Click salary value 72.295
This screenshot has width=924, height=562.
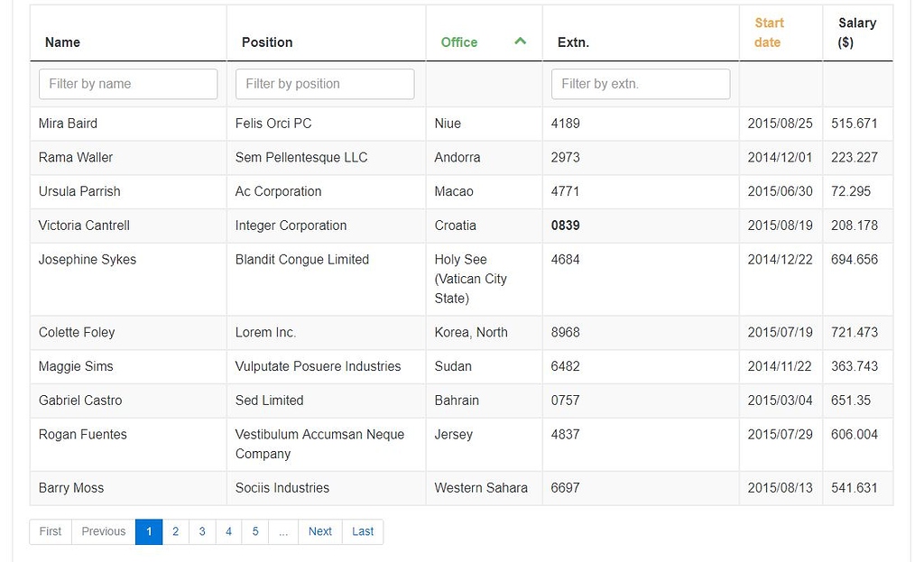pyautogui.click(x=851, y=191)
